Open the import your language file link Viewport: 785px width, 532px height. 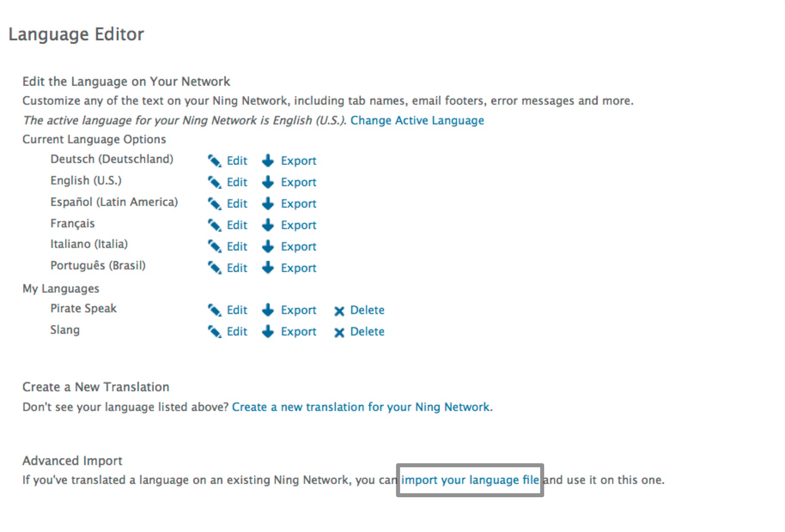470,480
